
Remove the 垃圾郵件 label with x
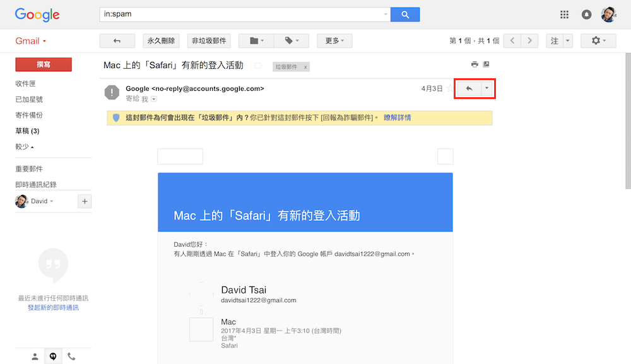pos(305,67)
